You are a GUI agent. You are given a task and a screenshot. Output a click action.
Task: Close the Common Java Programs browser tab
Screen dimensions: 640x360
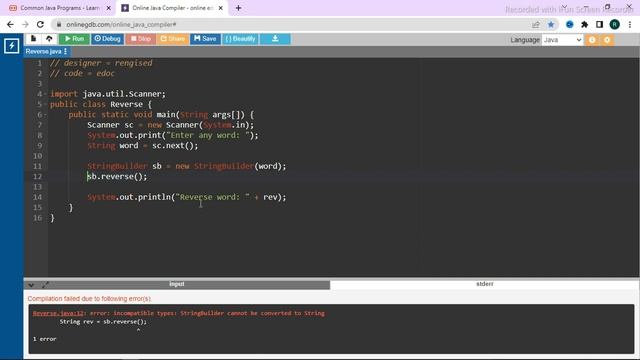(109, 8)
